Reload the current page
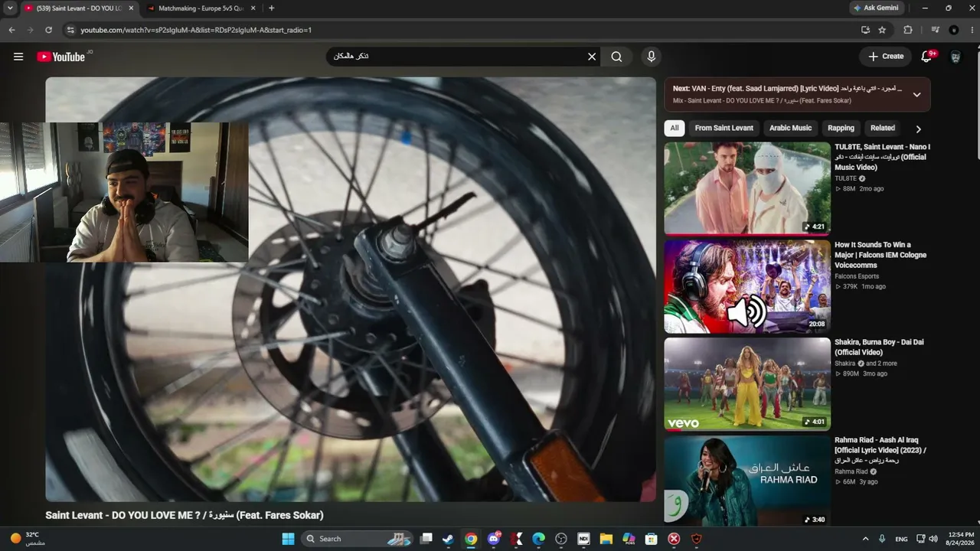 pyautogui.click(x=48, y=30)
